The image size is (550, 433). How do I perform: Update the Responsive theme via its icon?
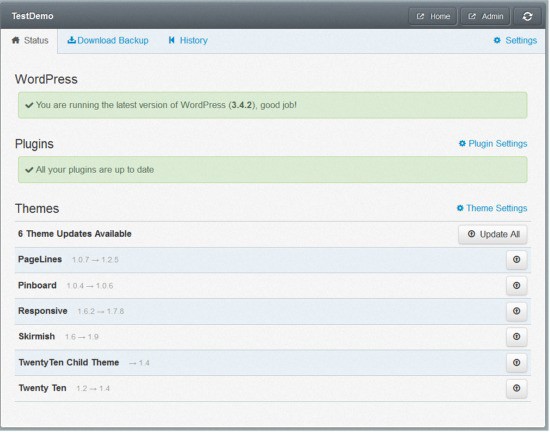[x=516, y=311]
